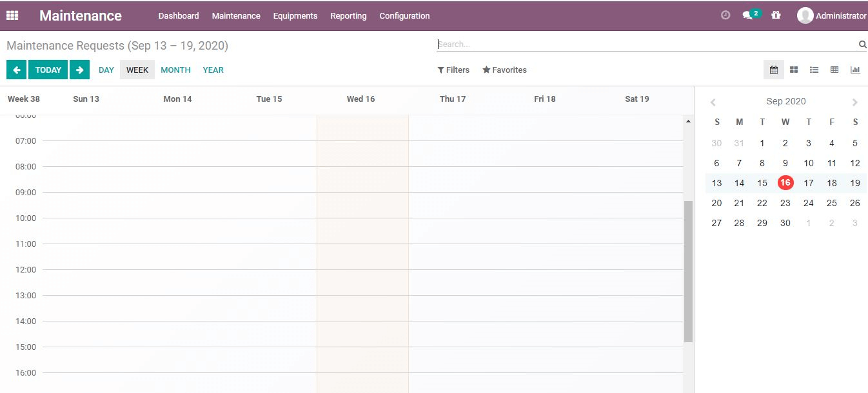Select greyed day 31 in mini calendar
The image size is (868, 393).
pyautogui.click(x=739, y=143)
